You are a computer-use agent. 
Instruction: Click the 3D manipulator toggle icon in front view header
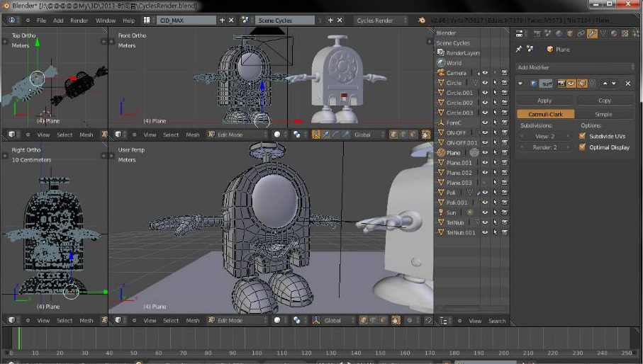[316, 135]
